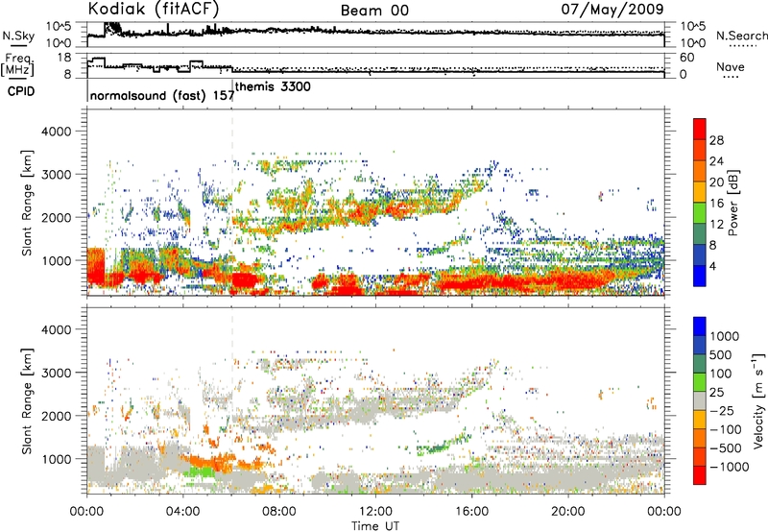Click the power panel's "Slant Range [km]" label

(x=28, y=203)
